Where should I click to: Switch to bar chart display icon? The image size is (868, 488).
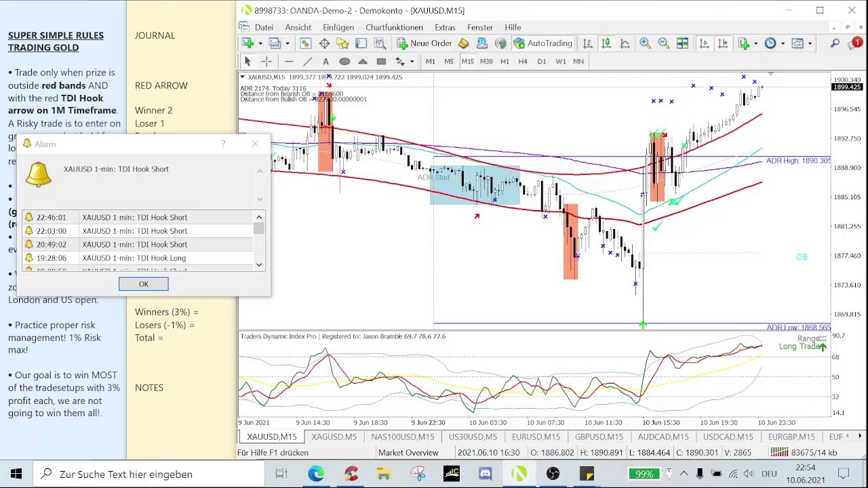coord(588,43)
